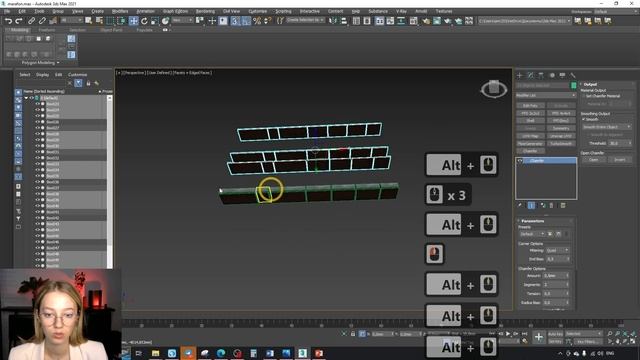Open scene explorer Display menu
The width and height of the screenshot is (640, 360).
(x=42, y=75)
